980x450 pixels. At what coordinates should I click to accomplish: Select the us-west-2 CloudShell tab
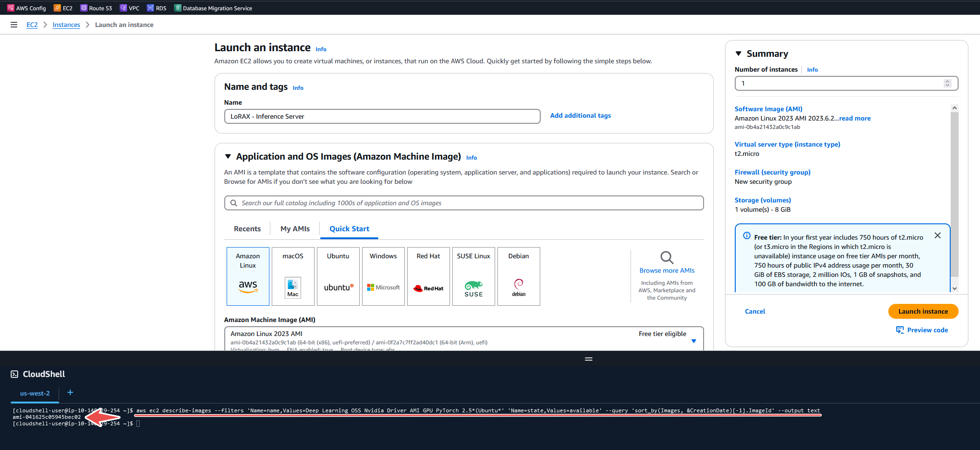[35, 393]
